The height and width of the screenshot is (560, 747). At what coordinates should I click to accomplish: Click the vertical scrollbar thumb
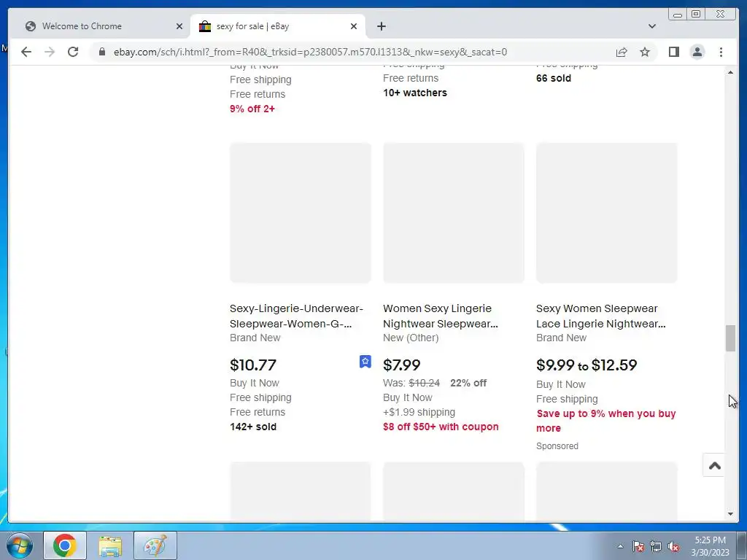pos(730,338)
